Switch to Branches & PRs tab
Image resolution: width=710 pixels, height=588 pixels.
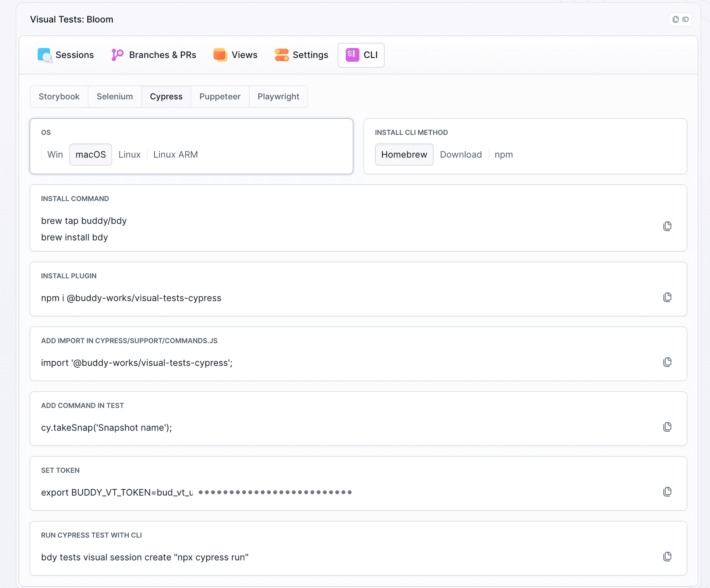pyautogui.click(x=154, y=55)
